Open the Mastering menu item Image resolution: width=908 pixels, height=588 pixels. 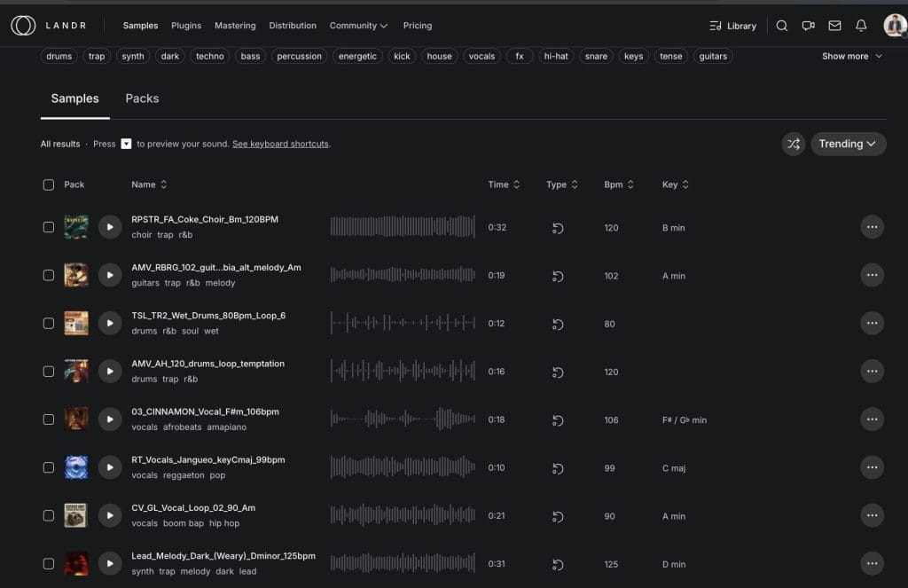(x=235, y=26)
